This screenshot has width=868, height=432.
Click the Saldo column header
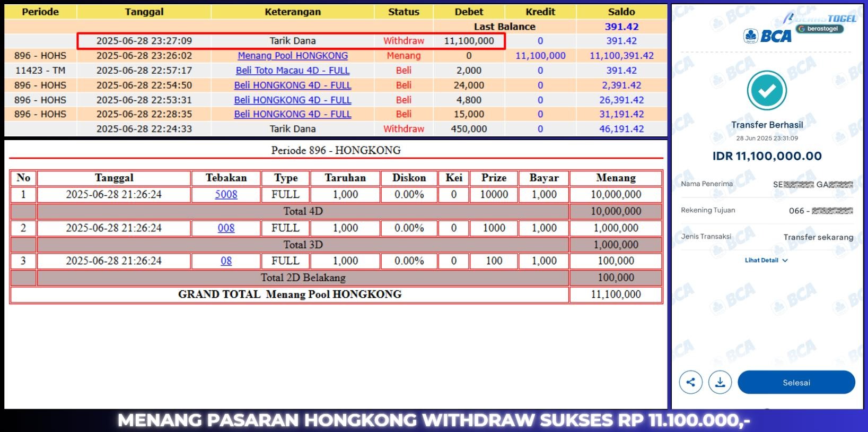(621, 12)
